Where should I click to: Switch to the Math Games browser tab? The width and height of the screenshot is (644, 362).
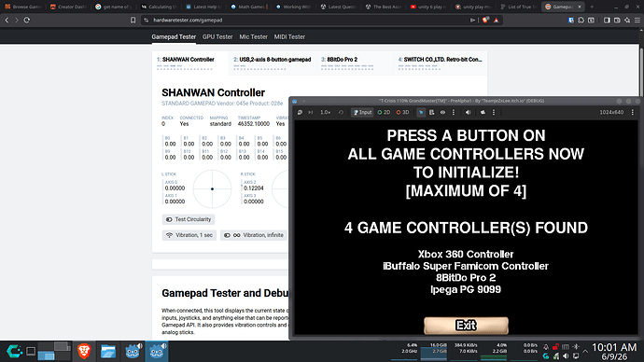coord(249,7)
